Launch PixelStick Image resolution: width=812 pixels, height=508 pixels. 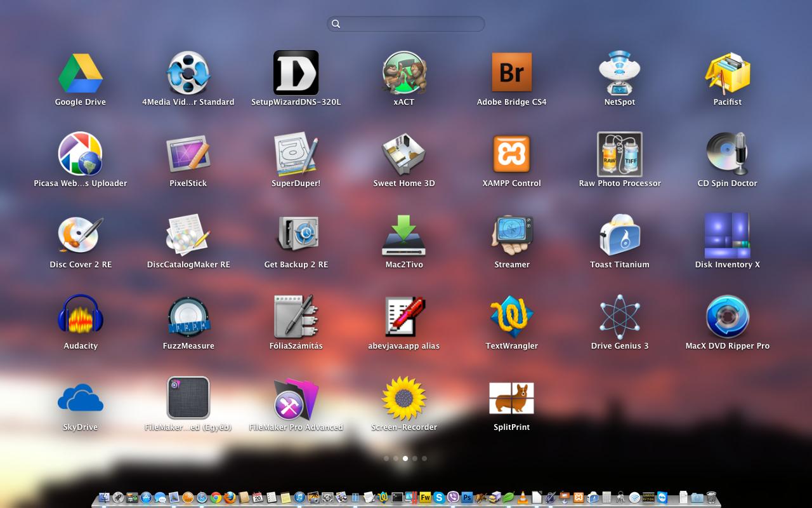tap(188, 154)
